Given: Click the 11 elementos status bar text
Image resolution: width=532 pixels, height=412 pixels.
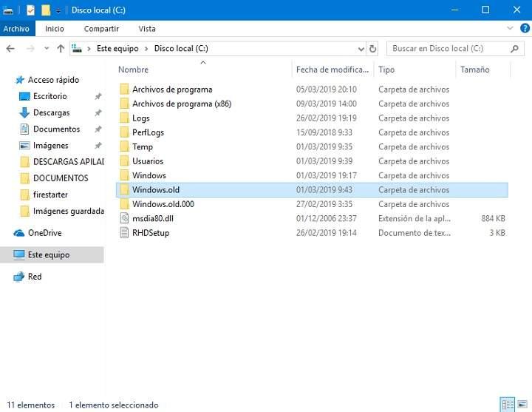Looking at the screenshot, I should point(31,405).
